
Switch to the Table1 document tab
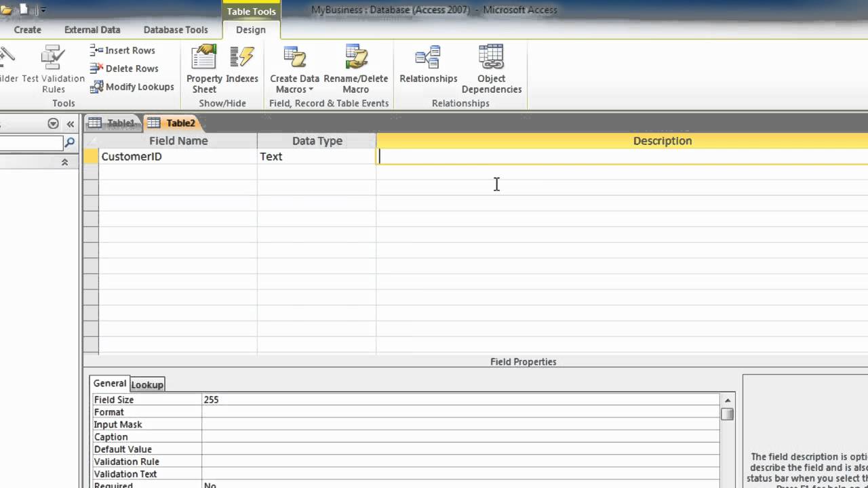(x=113, y=123)
